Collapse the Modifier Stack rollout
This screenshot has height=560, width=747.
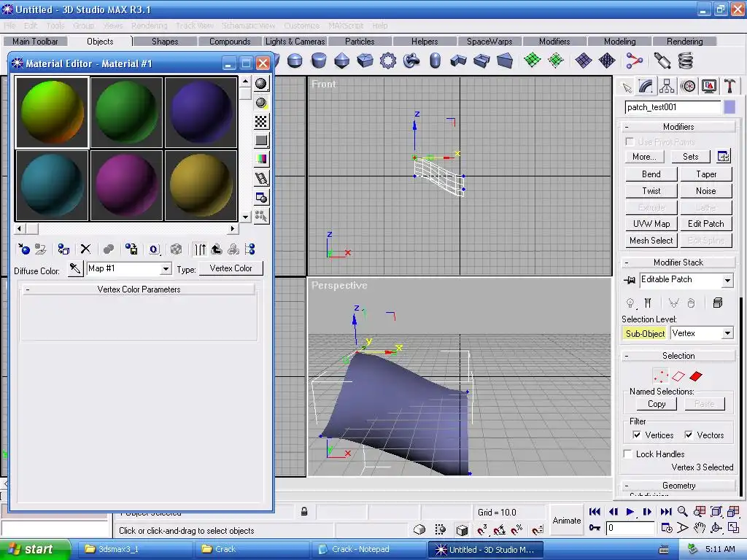[678, 262]
